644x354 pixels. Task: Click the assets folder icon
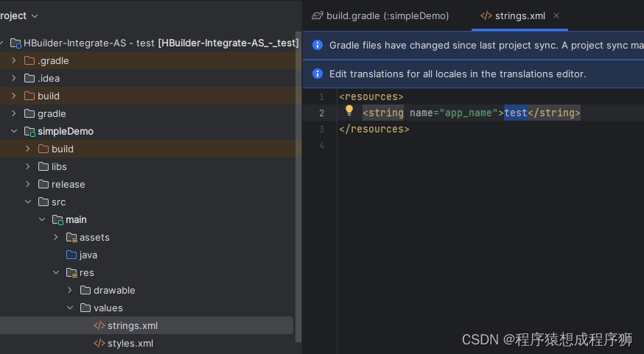coord(71,237)
